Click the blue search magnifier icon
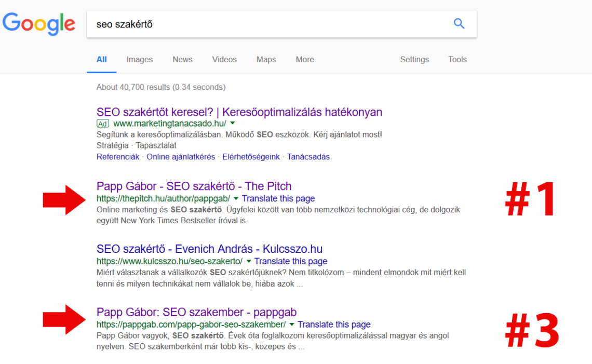 point(459,23)
